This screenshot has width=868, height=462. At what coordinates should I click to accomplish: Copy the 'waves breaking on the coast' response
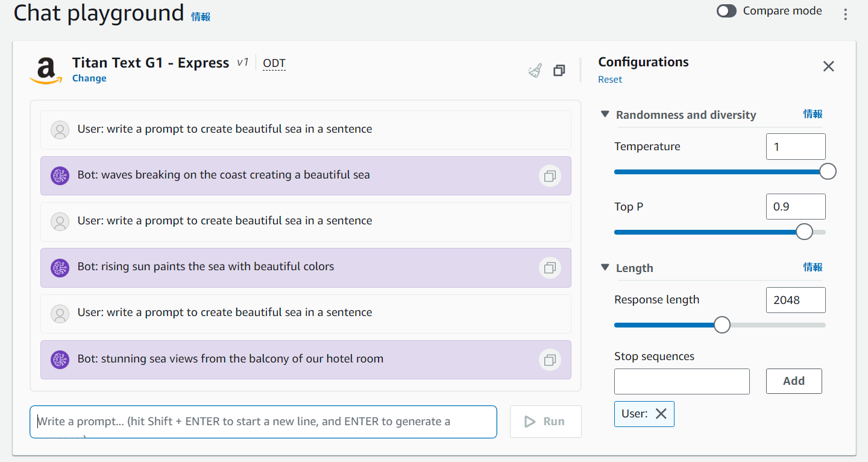point(550,176)
